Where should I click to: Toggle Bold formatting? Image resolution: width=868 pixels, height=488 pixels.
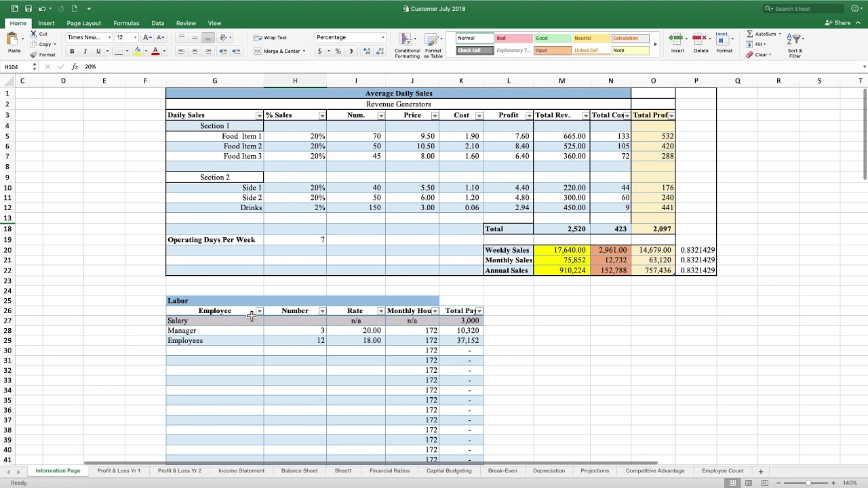(x=72, y=51)
